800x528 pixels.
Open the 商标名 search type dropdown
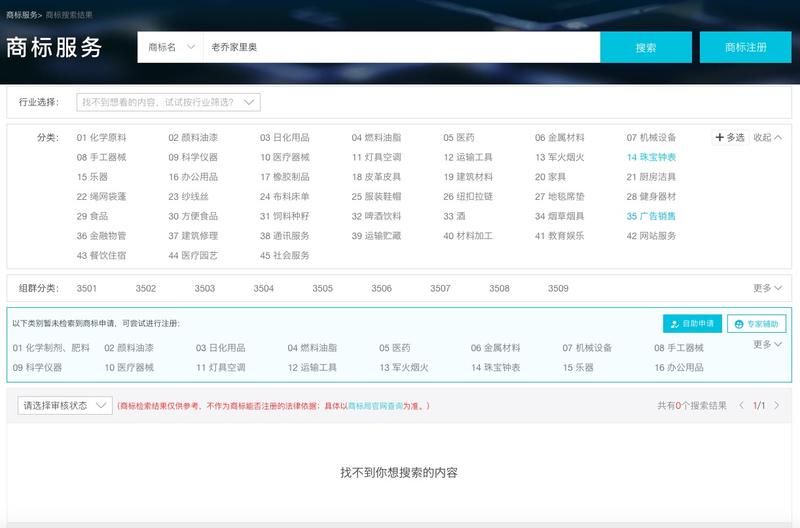click(x=171, y=47)
